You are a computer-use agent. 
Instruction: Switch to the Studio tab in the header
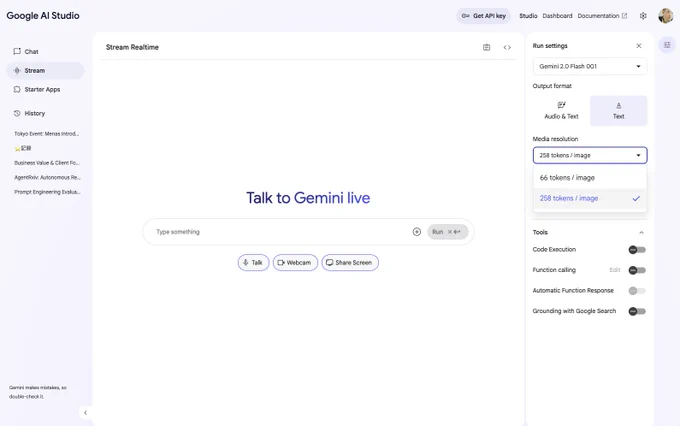(528, 16)
